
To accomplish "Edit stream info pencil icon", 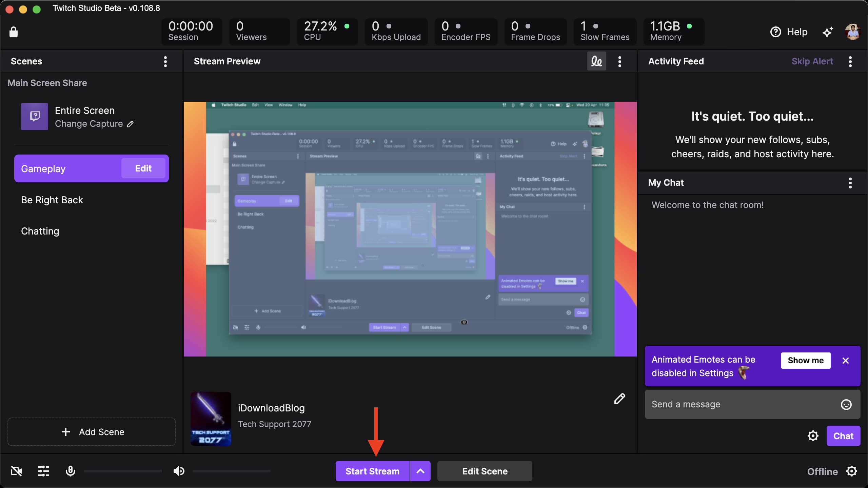I will coord(619,399).
